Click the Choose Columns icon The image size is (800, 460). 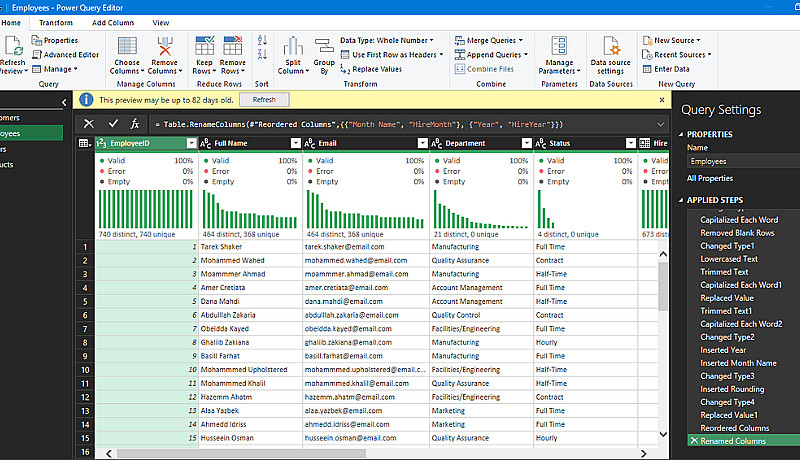[127, 46]
